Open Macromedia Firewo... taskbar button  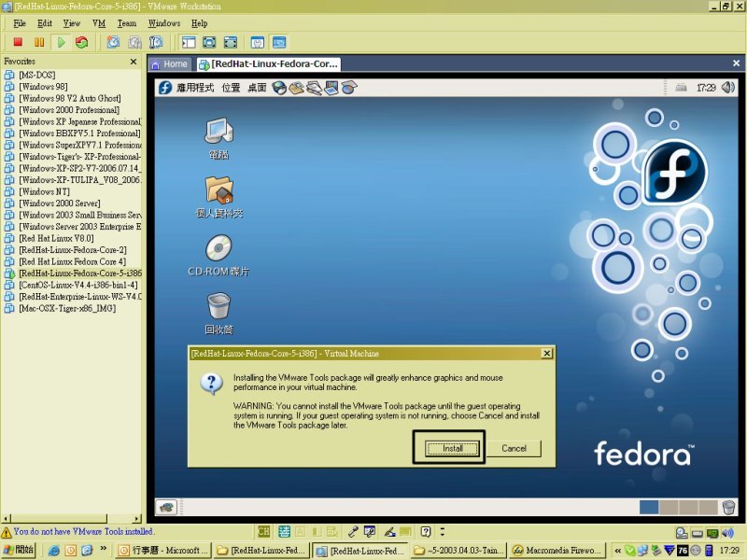(x=557, y=551)
